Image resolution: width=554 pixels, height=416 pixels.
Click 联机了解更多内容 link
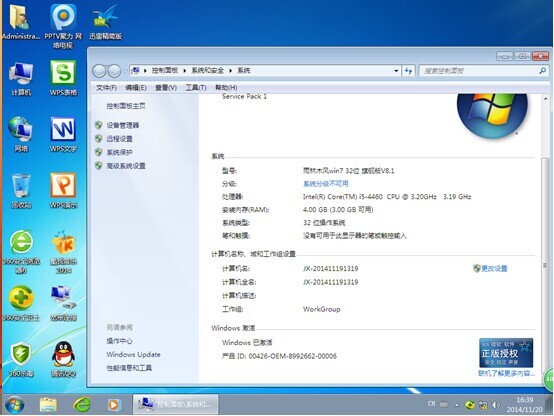click(506, 373)
